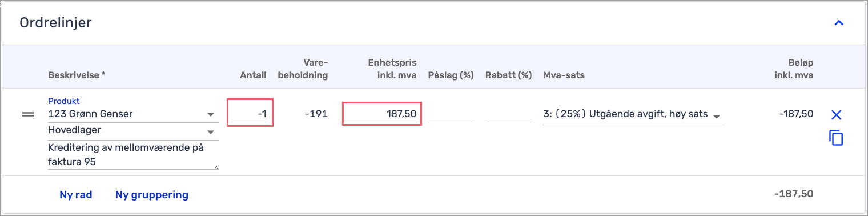868x216 pixels.
Task: Open the Mva-sats dropdown arrow
Action: pyautogui.click(x=716, y=115)
